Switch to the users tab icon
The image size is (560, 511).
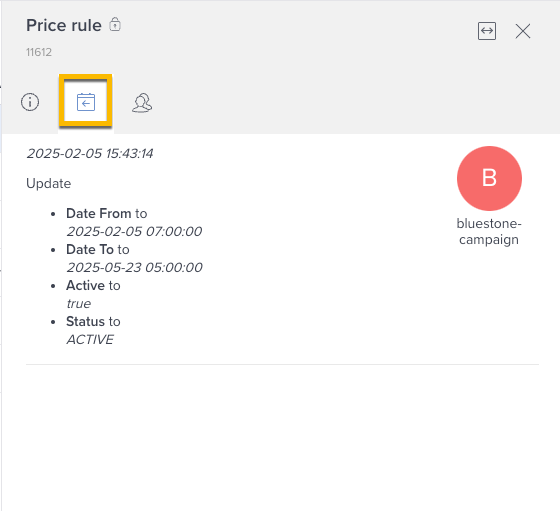click(x=142, y=103)
